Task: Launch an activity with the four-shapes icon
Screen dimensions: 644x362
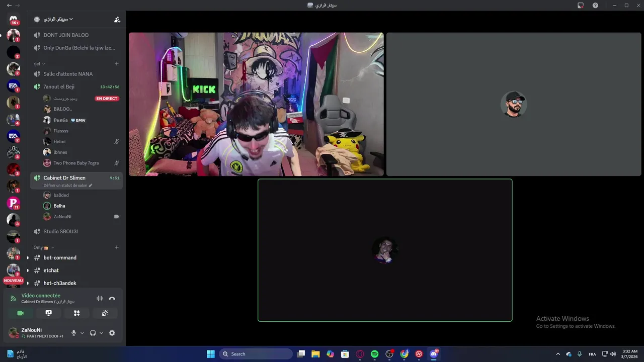Action: 77,313
